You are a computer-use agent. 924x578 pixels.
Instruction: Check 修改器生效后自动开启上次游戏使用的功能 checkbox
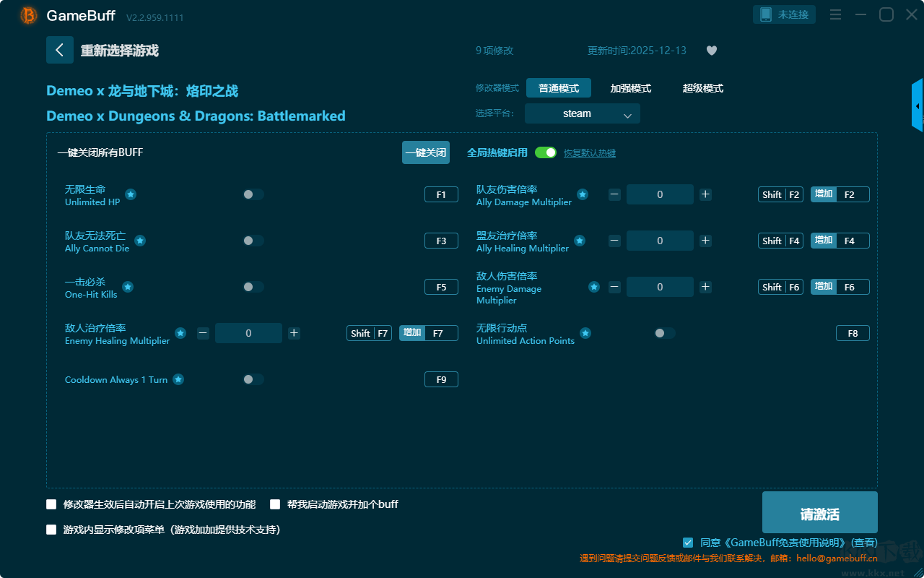click(x=51, y=504)
